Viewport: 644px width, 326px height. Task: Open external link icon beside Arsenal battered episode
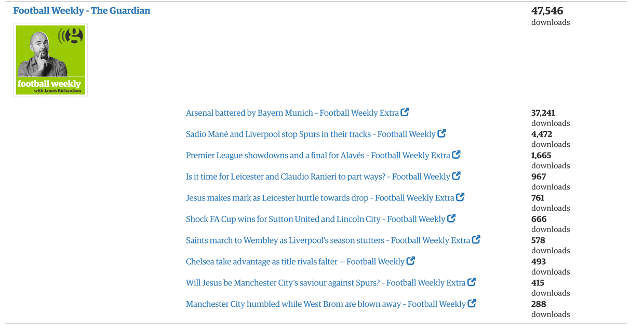405,112
